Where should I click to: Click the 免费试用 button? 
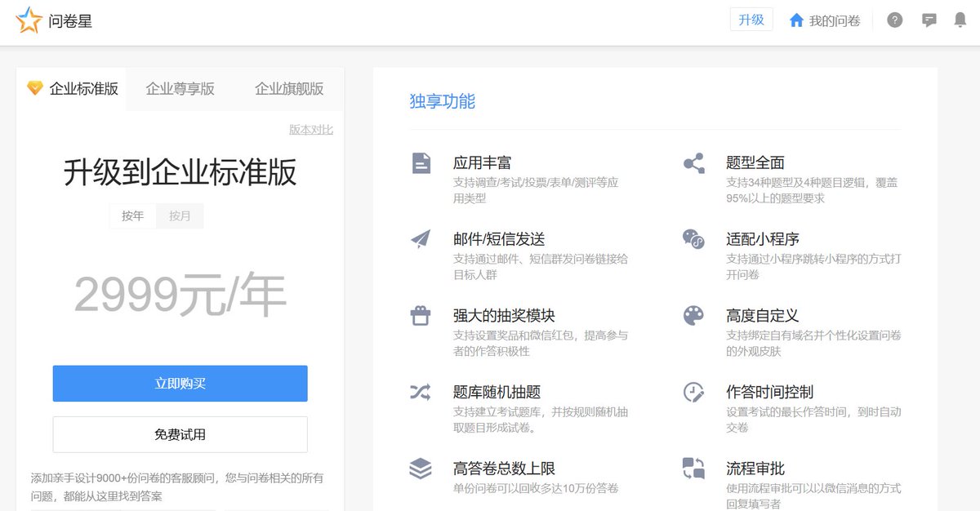click(180, 434)
